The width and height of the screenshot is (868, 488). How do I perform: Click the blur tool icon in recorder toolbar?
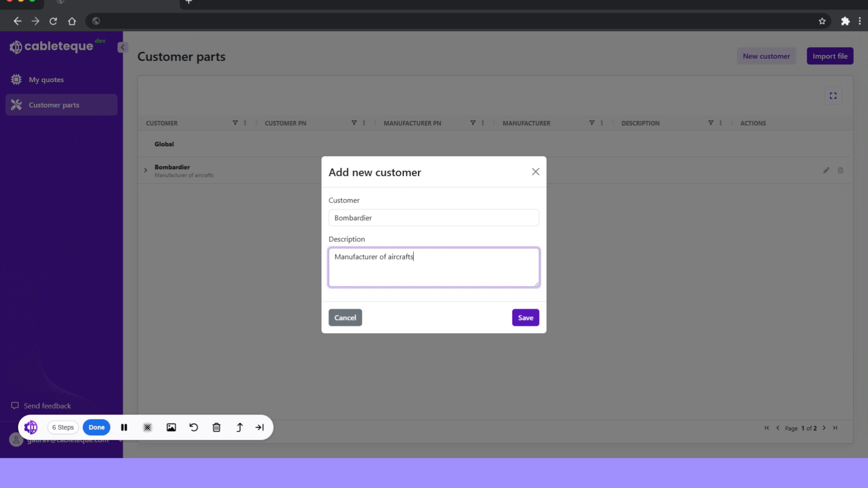pyautogui.click(x=147, y=427)
